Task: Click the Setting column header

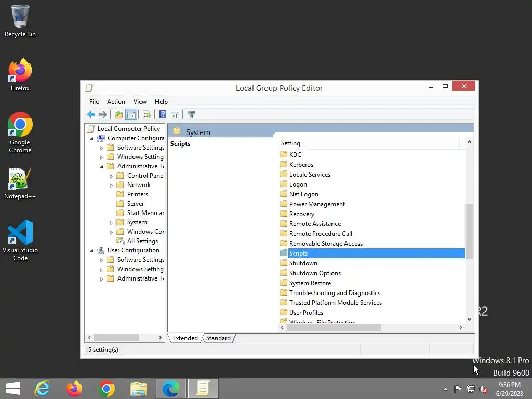Action: pos(369,143)
